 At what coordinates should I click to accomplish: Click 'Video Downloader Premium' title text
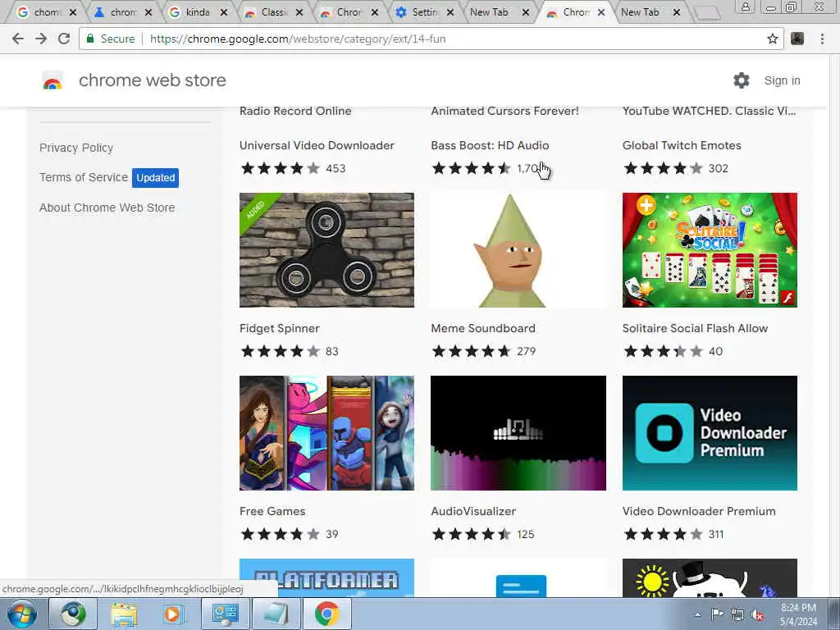[x=699, y=511]
